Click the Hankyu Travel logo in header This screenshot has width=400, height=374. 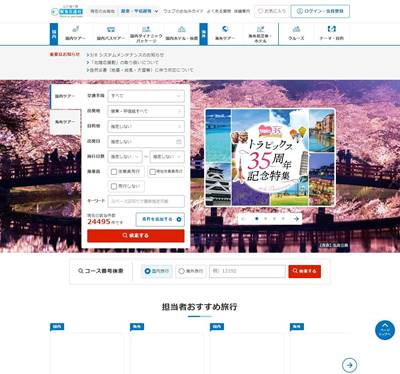coord(67,11)
